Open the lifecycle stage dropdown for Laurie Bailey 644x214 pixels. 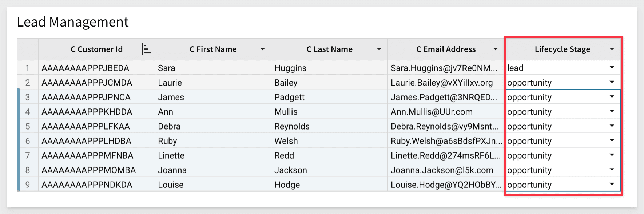click(x=612, y=82)
